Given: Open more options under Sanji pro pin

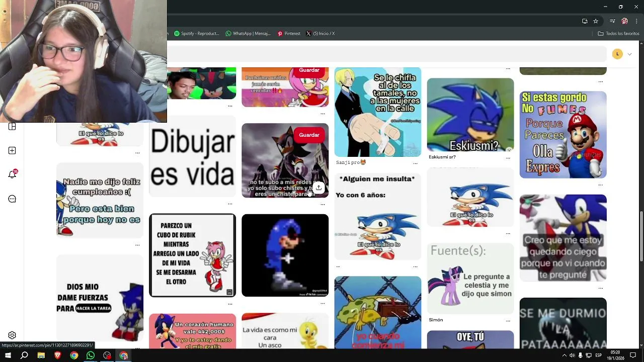Looking at the screenshot, I should pyautogui.click(x=415, y=163).
